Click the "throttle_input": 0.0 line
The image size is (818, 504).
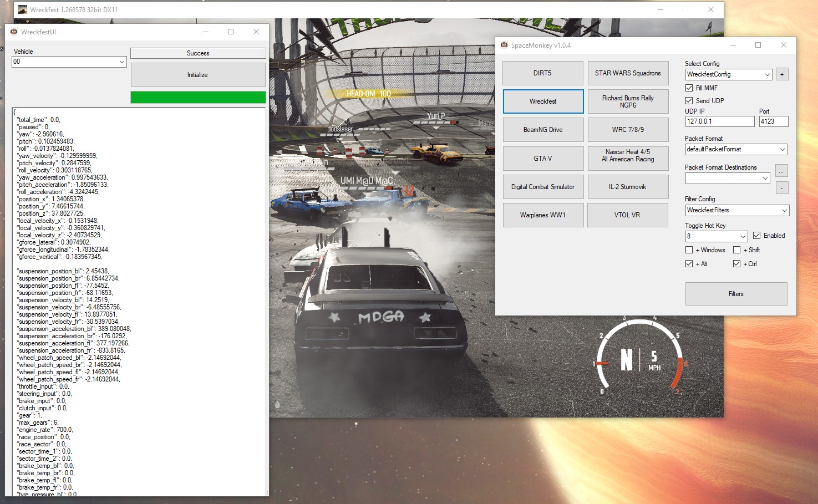tap(43, 386)
